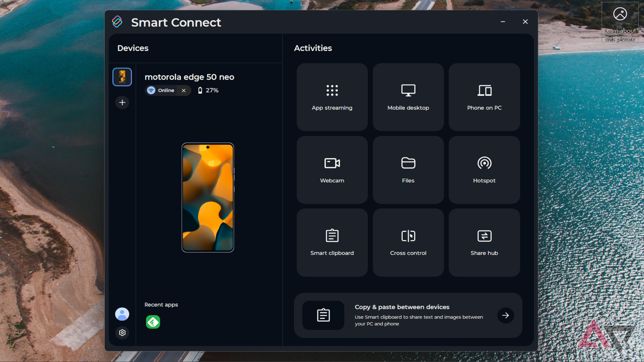The height and width of the screenshot is (362, 644).
Task: Open the Settings gear in sidebar
Action: 122,333
